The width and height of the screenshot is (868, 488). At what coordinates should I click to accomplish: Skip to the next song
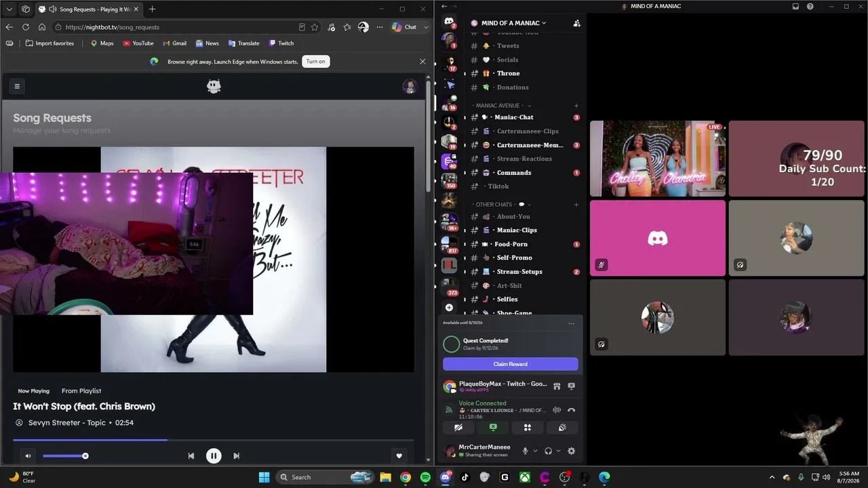pyautogui.click(x=236, y=456)
